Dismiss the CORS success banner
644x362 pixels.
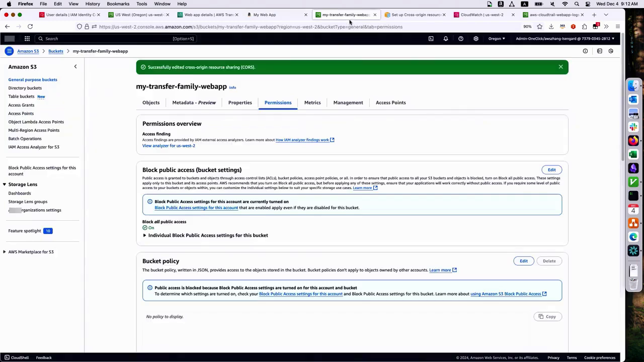560,67
